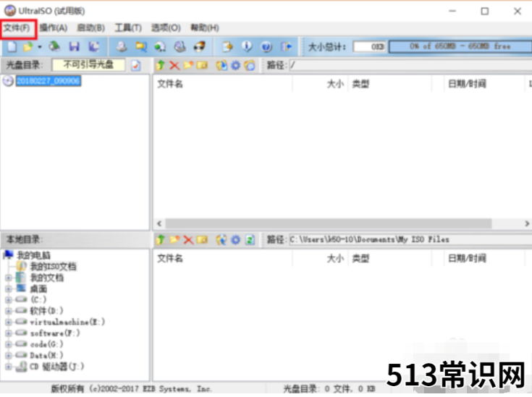This screenshot has height=397, width=532.
Task: Open the 文件(F) menu
Action: (17, 27)
